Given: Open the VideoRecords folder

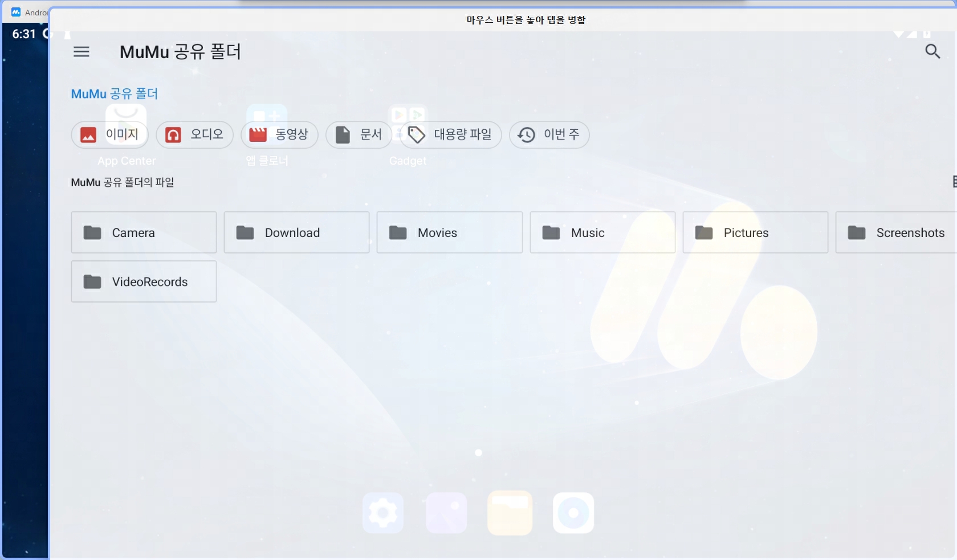Looking at the screenshot, I should 144,281.
